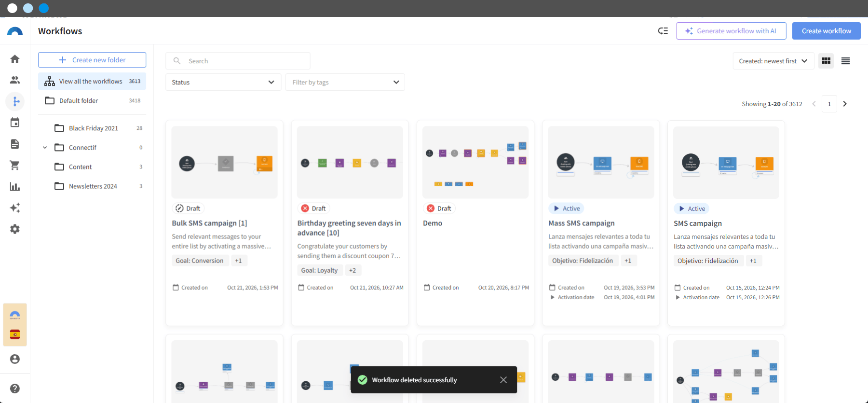Go to previous page of workflows

coord(814,104)
